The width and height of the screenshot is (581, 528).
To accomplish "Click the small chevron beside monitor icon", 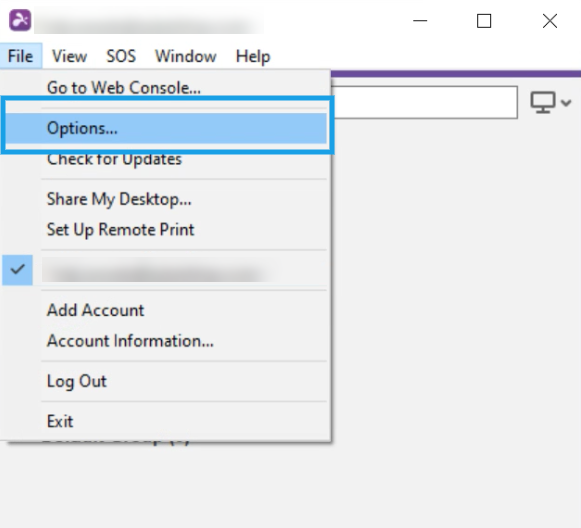I will click(566, 102).
